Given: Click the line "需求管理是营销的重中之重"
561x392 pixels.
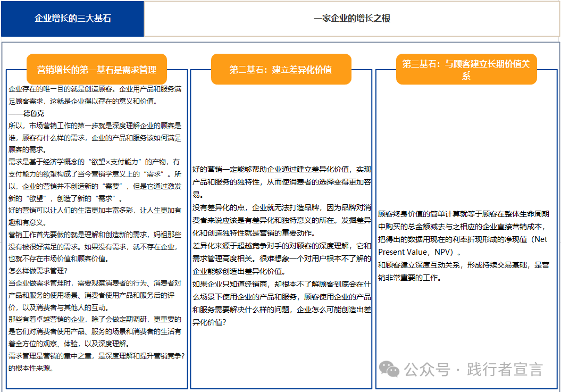Looking at the screenshot, I should pyautogui.click(x=96, y=356).
